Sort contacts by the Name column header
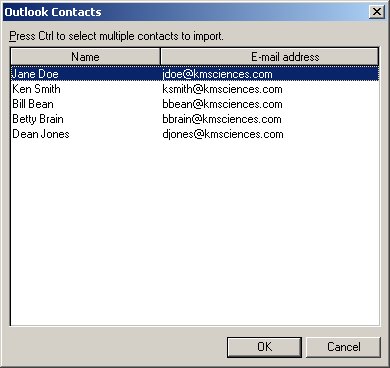 85,57
